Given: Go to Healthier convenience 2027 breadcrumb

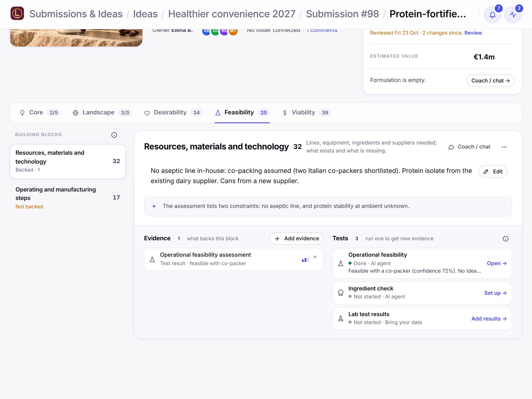Looking at the screenshot, I should coord(232,14).
